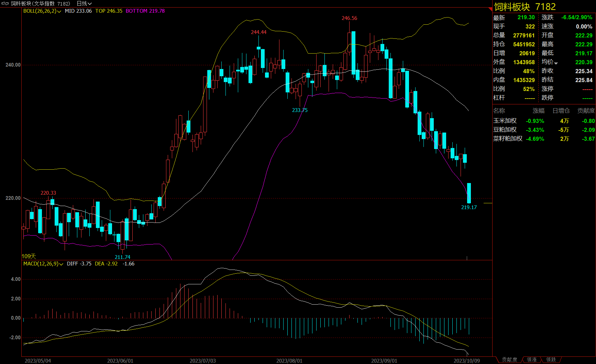Viewport: 596px width, 364px height.
Task: Click the 内盘 比例 value 52%
Action: coord(529,89)
